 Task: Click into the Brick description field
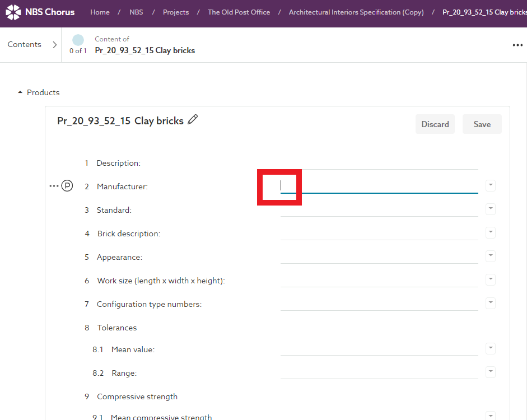(x=379, y=234)
